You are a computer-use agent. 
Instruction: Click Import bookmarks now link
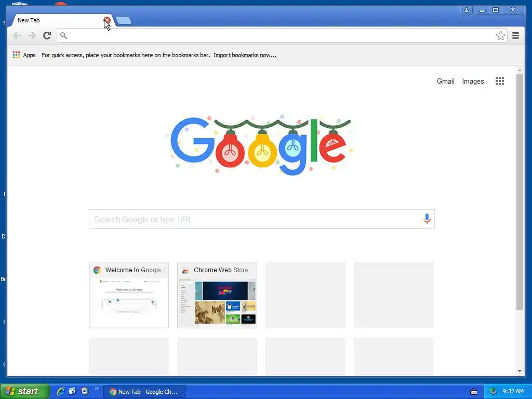click(245, 55)
